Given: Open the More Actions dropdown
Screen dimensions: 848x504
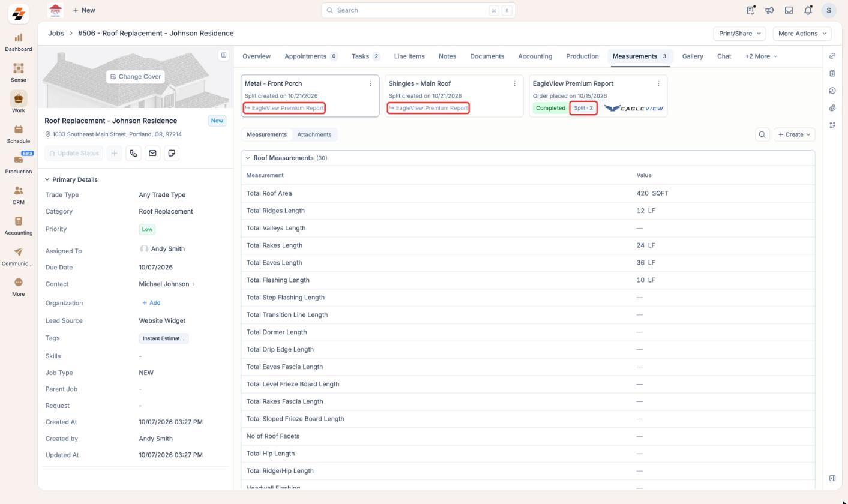Looking at the screenshot, I should [x=802, y=34].
